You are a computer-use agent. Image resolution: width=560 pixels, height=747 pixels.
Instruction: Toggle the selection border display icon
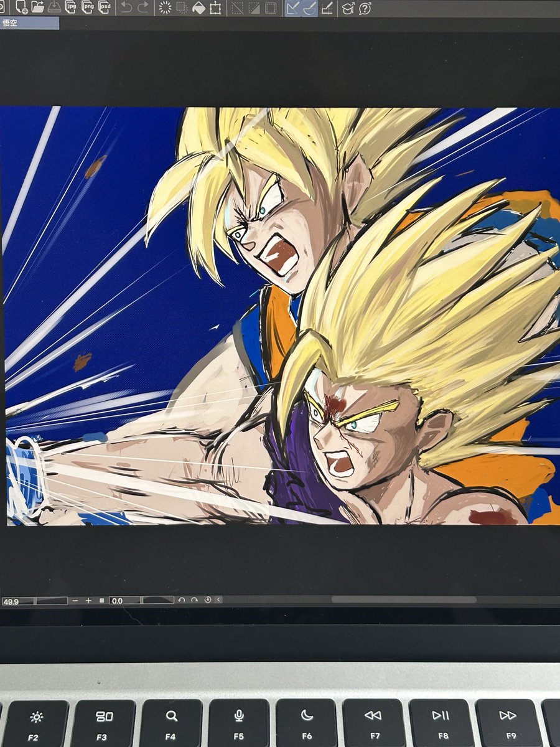(x=271, y=7)
